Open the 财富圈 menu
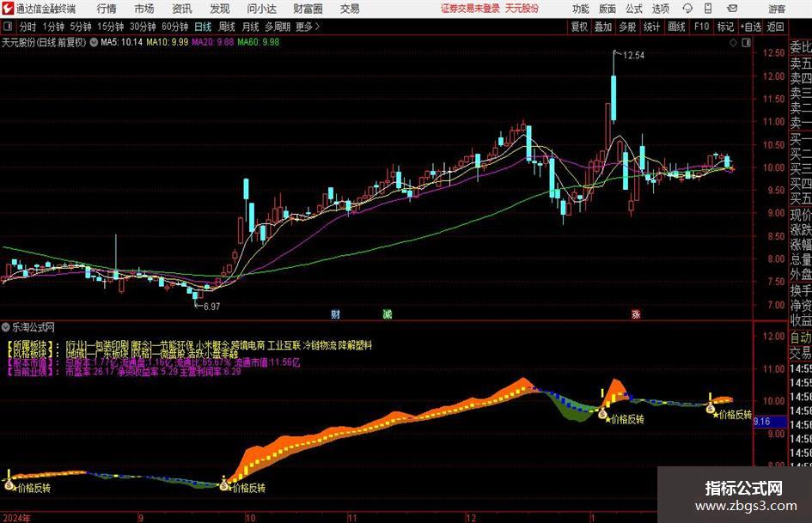 [308, 9]
